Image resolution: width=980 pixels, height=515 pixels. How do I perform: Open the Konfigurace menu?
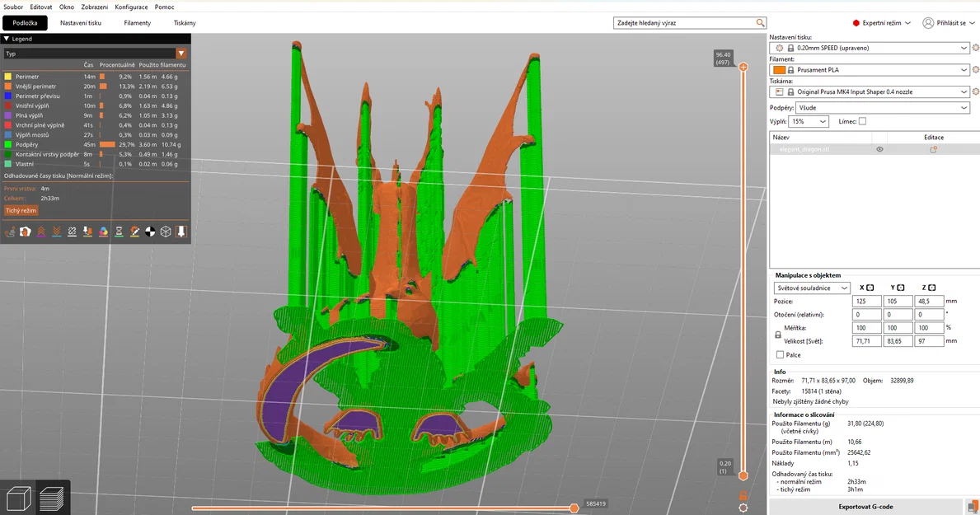tap(131, 7)
